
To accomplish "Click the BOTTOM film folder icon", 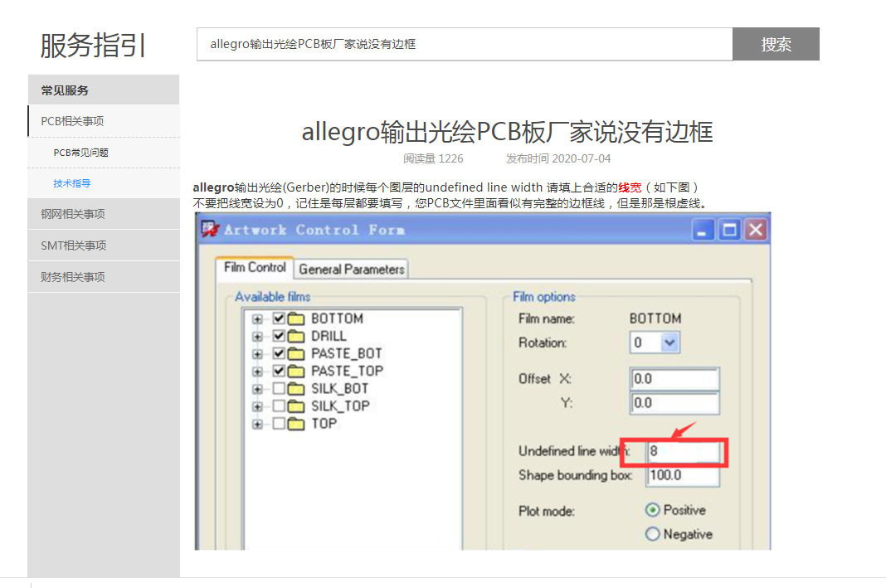I will tap(296, 318).
